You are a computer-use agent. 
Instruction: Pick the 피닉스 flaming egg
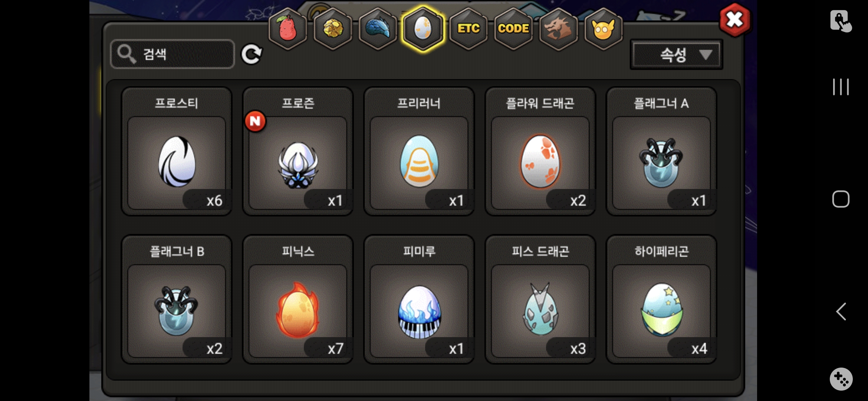(x=298, y=299)
